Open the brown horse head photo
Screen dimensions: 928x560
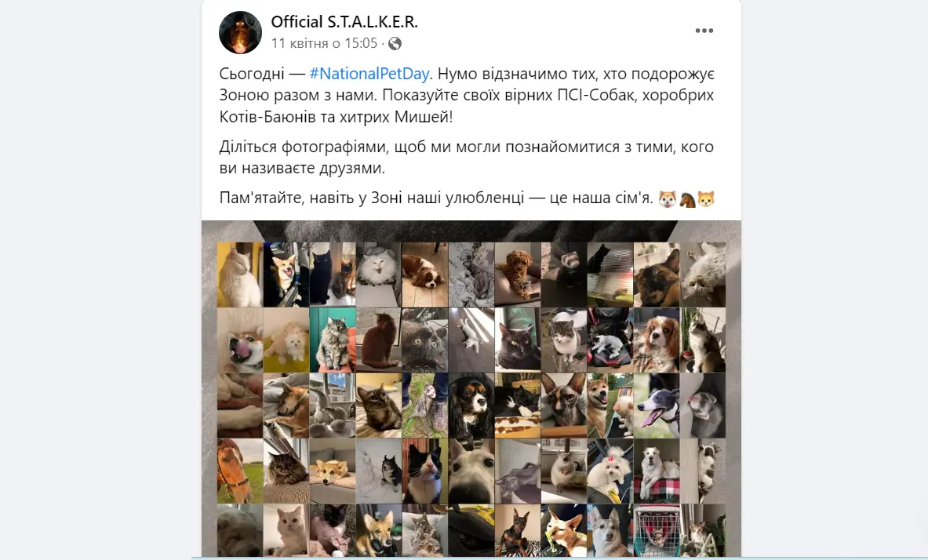(240, 471)
